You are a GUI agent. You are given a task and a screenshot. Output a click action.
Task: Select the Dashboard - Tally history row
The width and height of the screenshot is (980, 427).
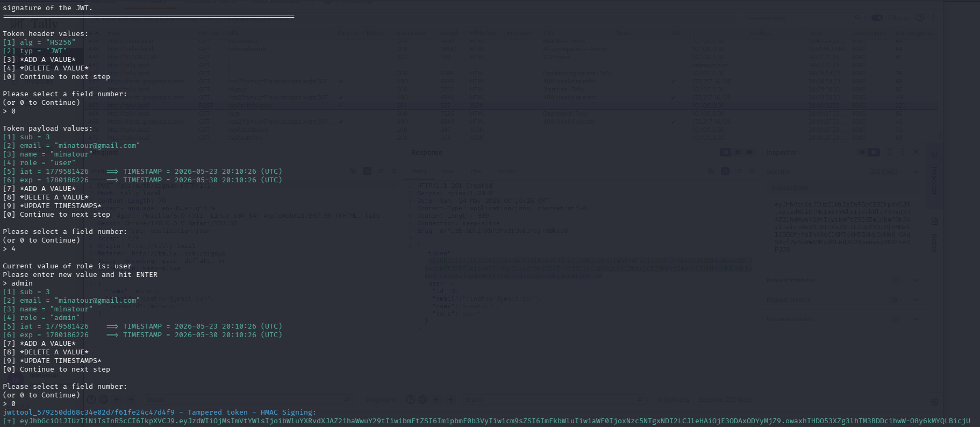point(511,113)
